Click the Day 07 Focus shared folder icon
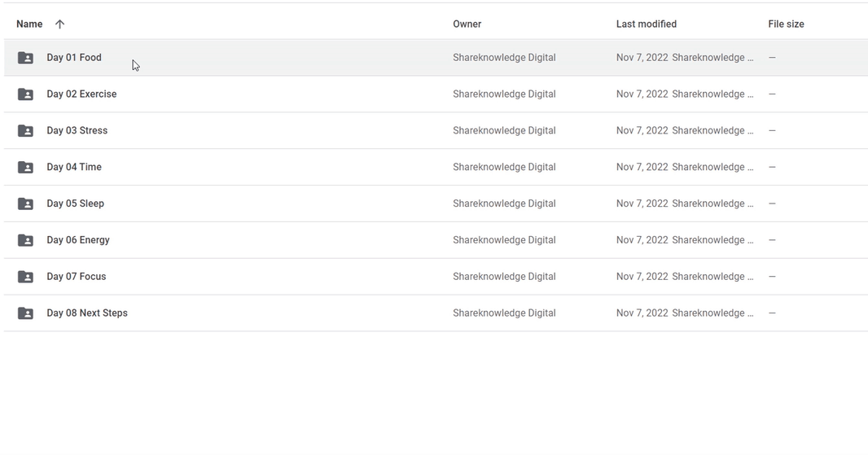Viewport: 868px width, 455px height. click(x=25, y=277)
